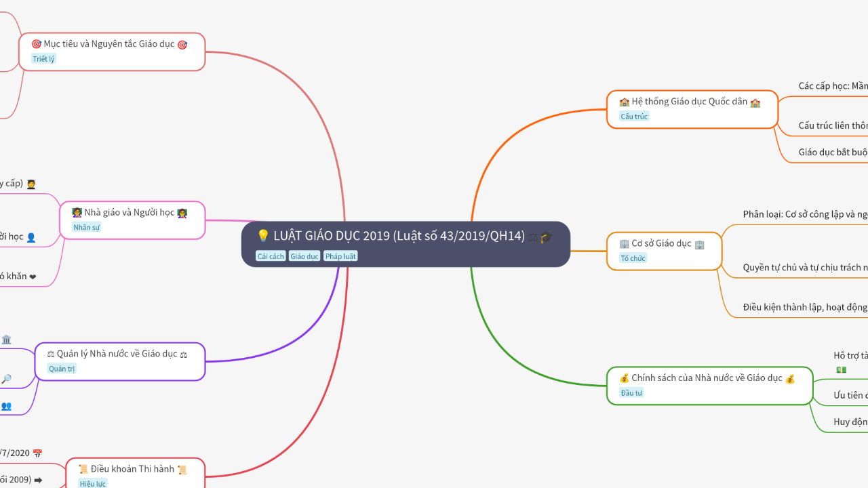Click the Đầu tư tag

coord(631,393)
